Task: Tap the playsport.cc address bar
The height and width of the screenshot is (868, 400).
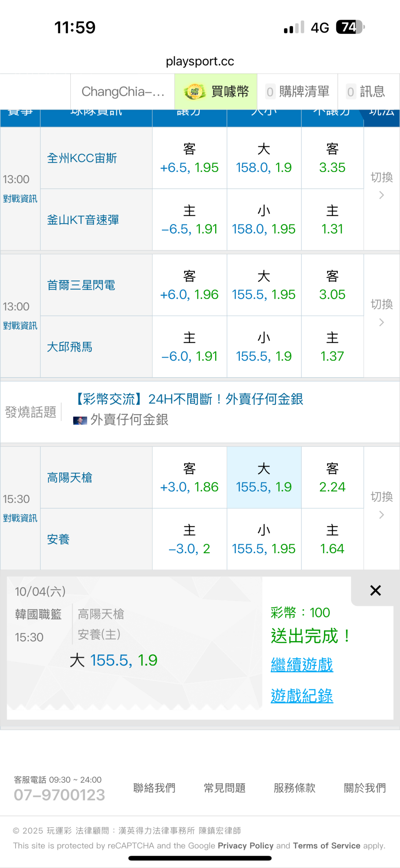Action: point(200,61)
